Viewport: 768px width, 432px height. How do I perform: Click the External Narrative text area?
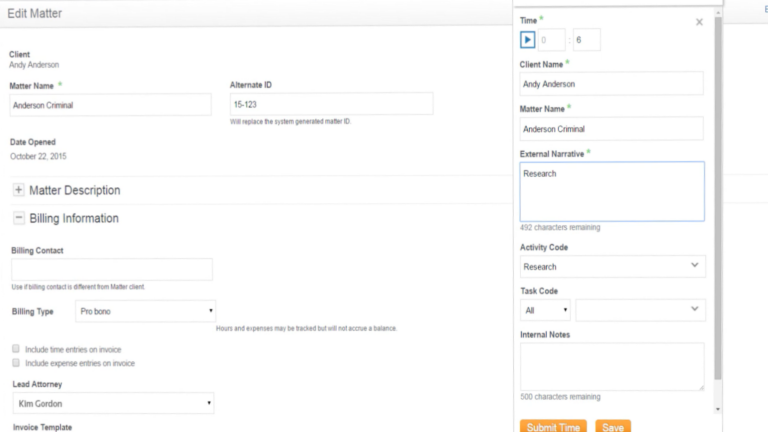tap(612, 191)
